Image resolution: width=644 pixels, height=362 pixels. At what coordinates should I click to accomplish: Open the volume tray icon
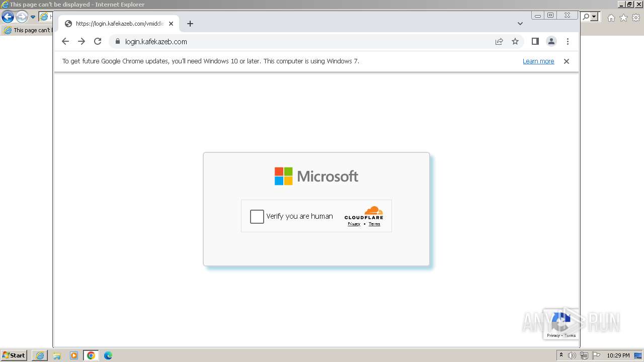572,355
